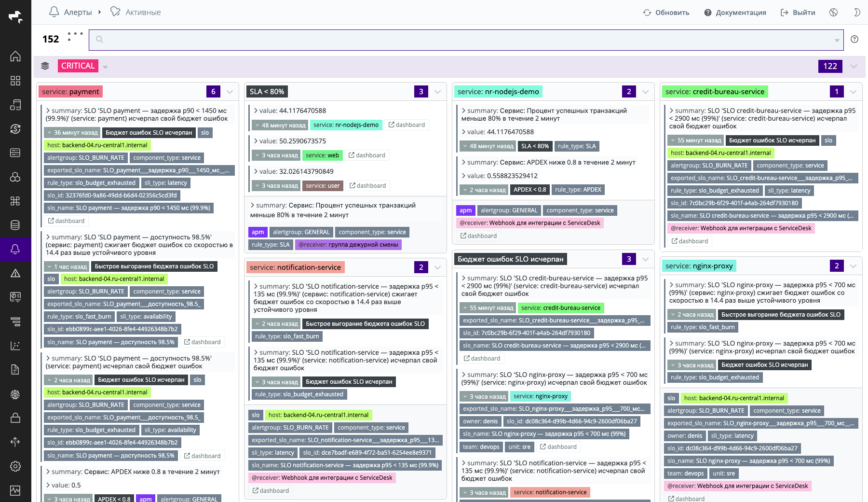Open the settings gear in sidebar
The width and height of the screenshot is (868, 502).
point(15,466)
